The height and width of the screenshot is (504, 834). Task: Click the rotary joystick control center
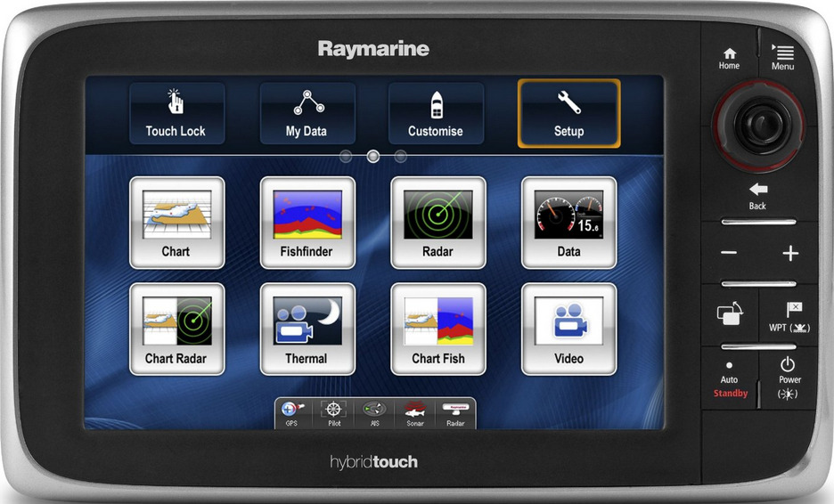758,125
